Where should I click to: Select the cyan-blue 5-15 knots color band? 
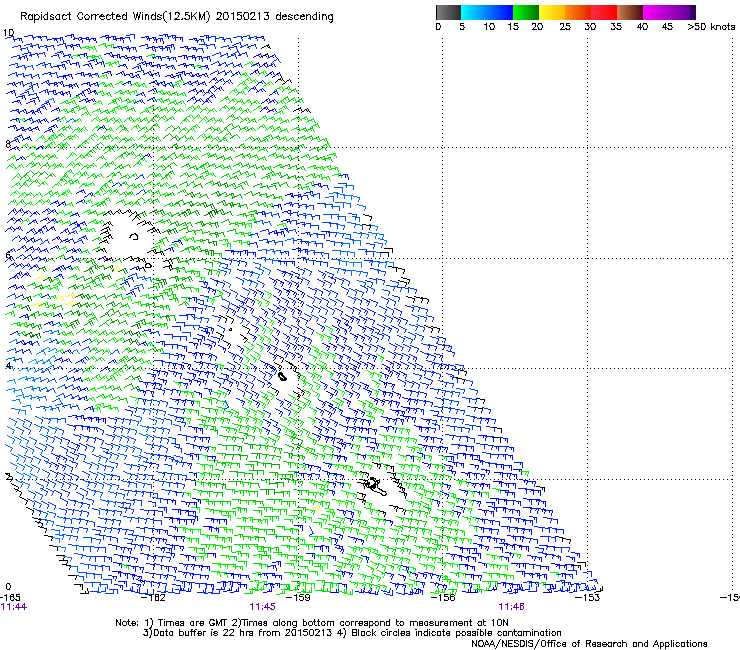click(x=487, y=12)
